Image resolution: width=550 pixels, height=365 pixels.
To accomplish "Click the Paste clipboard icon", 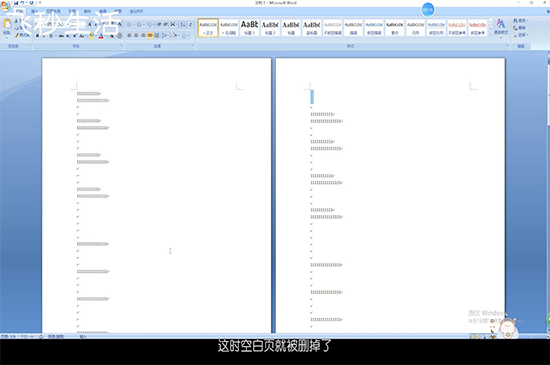I will click(7, 25).
